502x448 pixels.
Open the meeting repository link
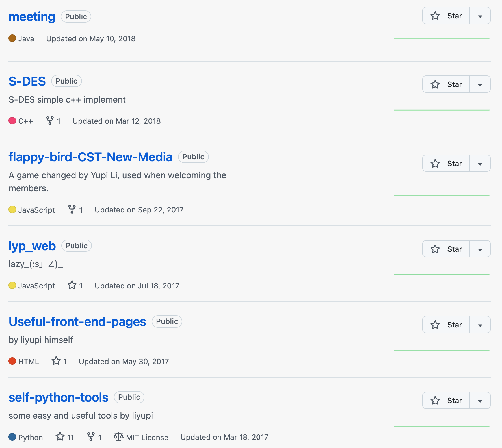[32, 17]
